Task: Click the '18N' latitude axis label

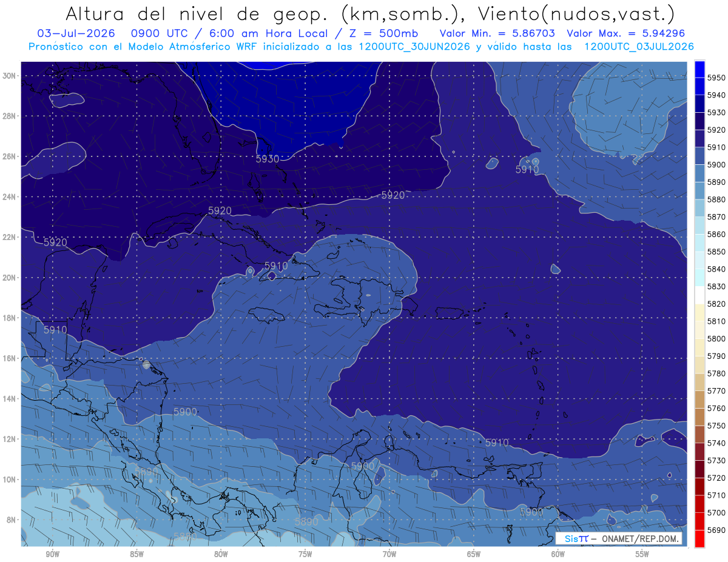Action: click(10, 318)
